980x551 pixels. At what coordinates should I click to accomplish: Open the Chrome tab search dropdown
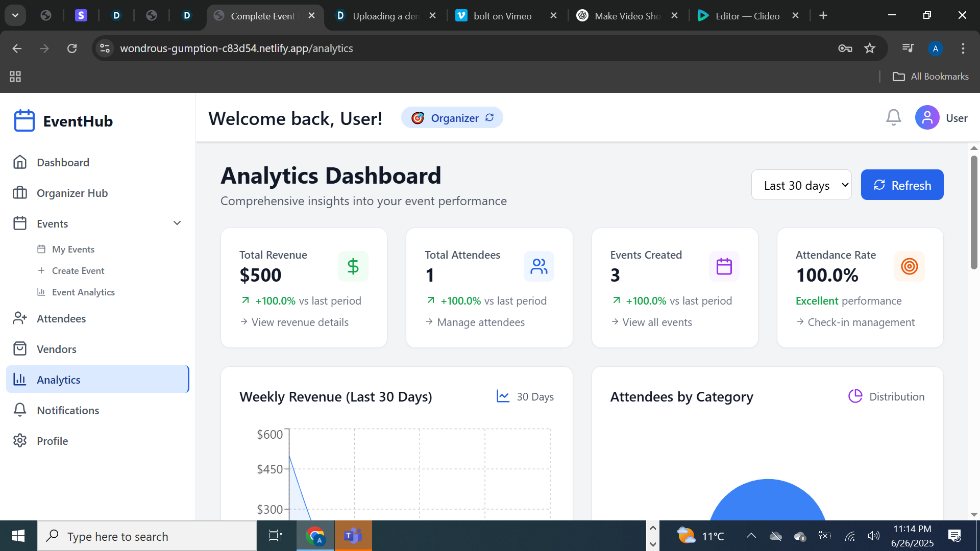point(15,15)
